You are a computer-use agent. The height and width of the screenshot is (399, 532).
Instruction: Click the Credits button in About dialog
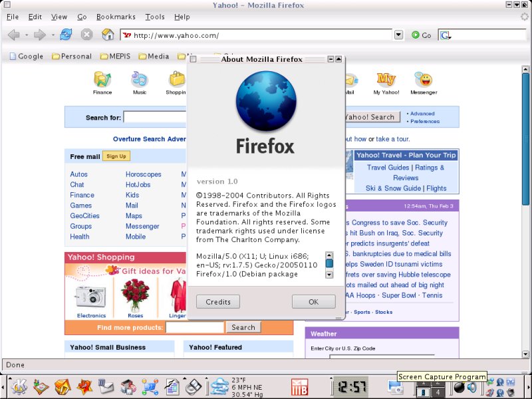pos(218,302)
